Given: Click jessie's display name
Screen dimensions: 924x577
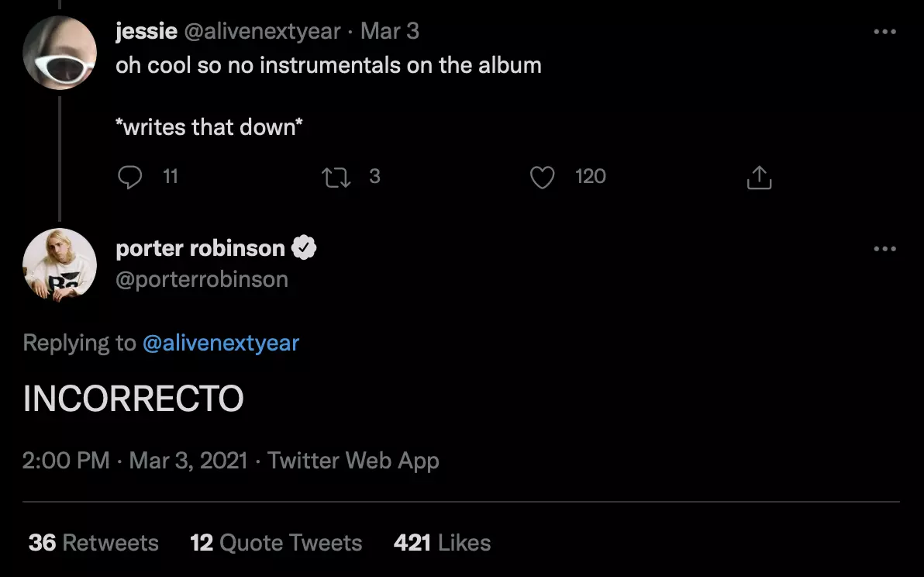Looking at the screenshot, I should (147, 31).
